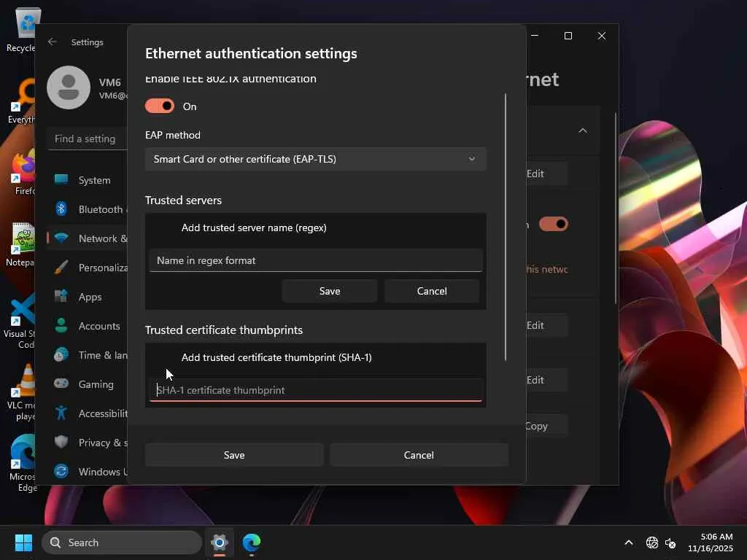This screenshot has height=560, width=747.
Task: Click the Find a setting search box
Action: [x=88, y=139]
